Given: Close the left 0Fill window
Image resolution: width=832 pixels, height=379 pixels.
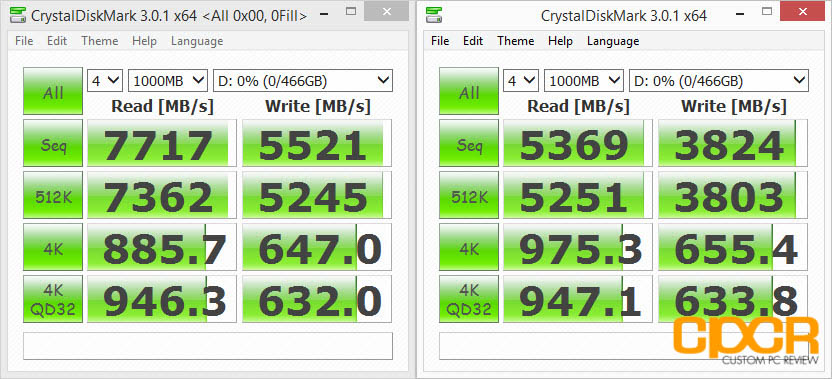Looking at the screenshot, I should [387, 11].
